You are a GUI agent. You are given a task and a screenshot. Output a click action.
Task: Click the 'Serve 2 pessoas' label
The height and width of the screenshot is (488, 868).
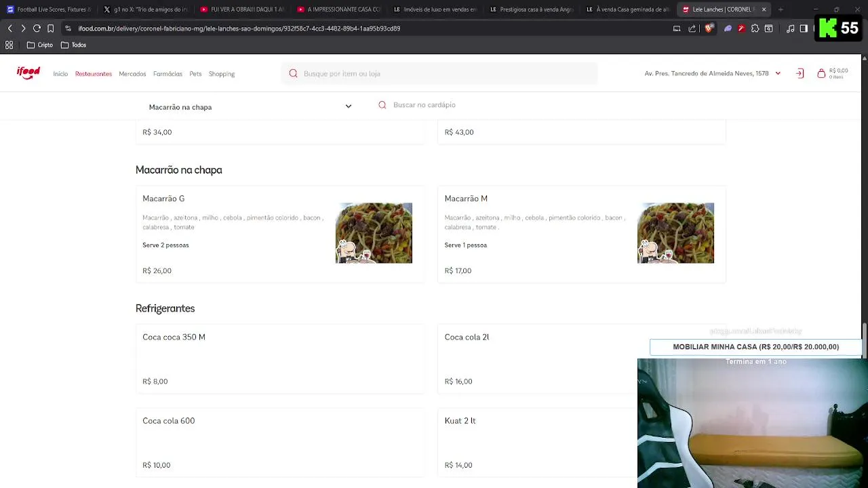click(x=165, y=245)
